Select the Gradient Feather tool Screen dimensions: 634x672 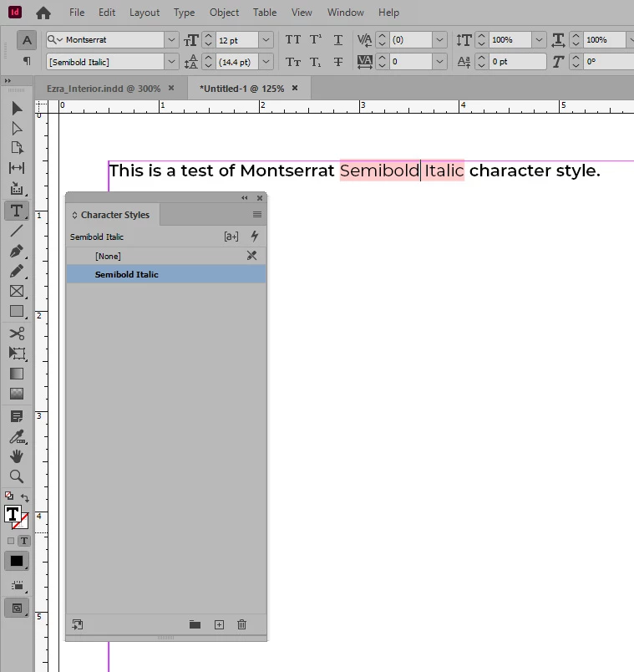point(17,394)
